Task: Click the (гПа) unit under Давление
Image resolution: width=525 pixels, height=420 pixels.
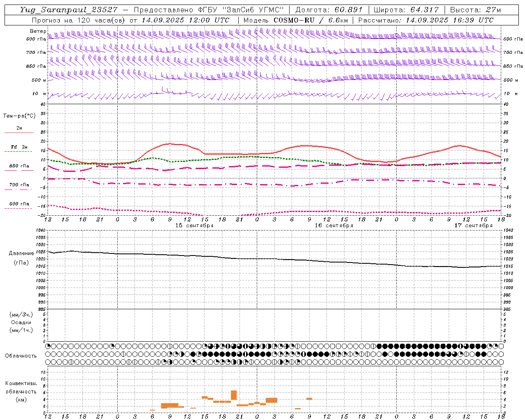Action: coord(21,262)
